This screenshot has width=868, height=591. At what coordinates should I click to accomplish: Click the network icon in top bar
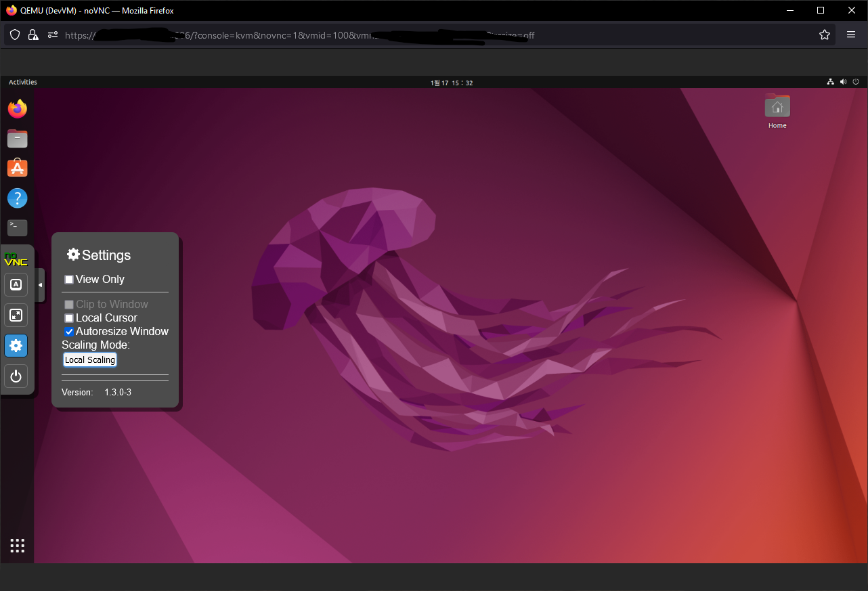pos(831,82)
